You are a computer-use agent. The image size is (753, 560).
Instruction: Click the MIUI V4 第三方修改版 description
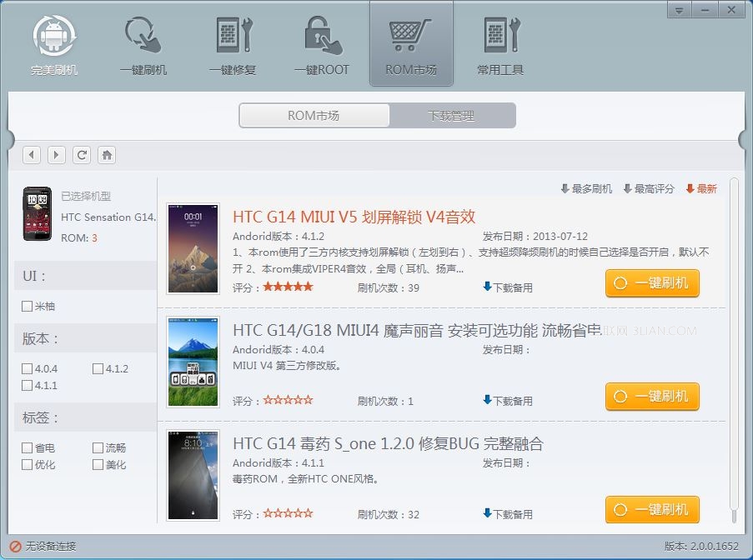[x=287, y=365]
